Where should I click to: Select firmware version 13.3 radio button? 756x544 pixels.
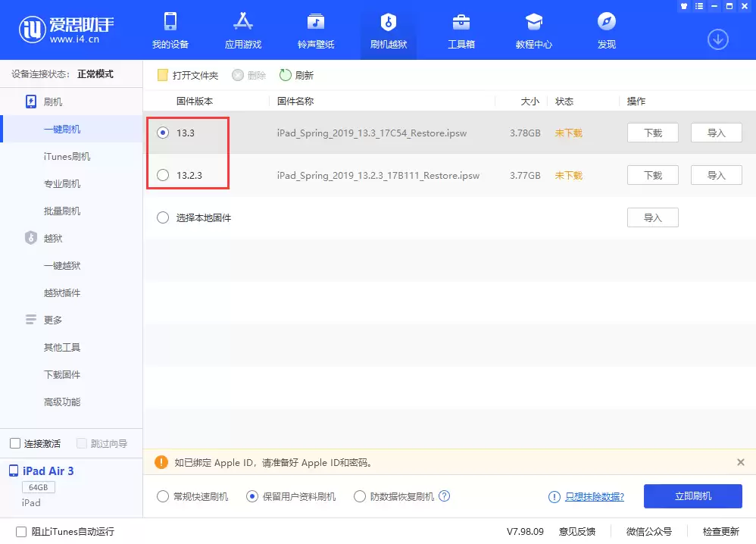(x=163, y=133)
